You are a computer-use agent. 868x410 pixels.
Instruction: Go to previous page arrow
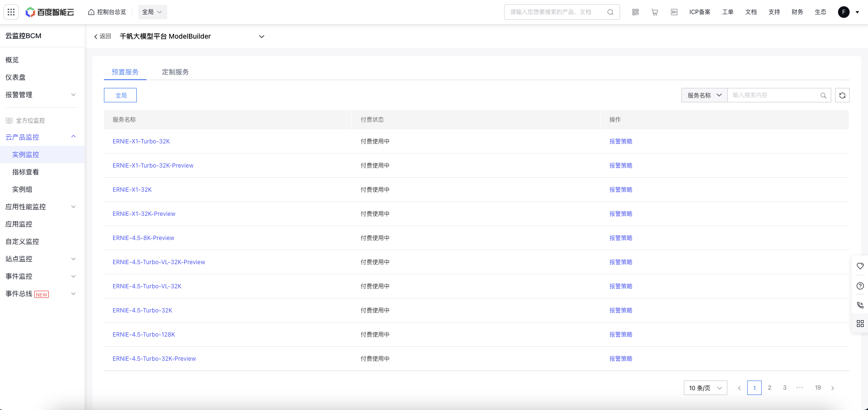point(739,388)
